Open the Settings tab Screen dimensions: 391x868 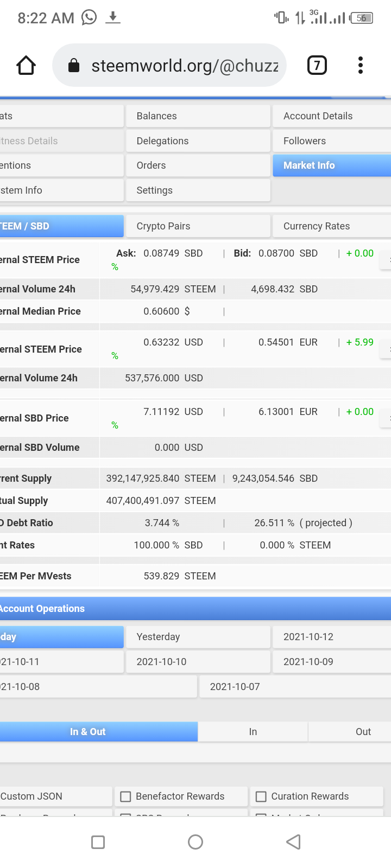[198, 190]
